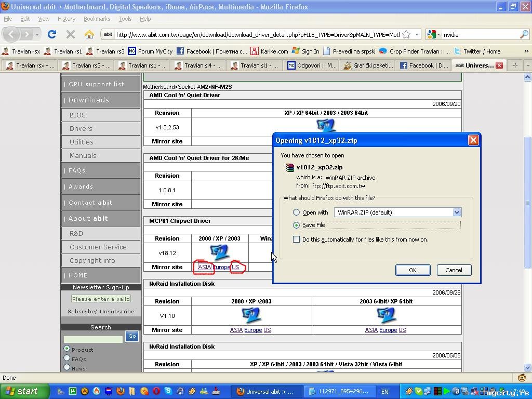This screenshot has width=532, height=399.
Task: Select the 'Open with' radio button
Action: click(296, 212)
